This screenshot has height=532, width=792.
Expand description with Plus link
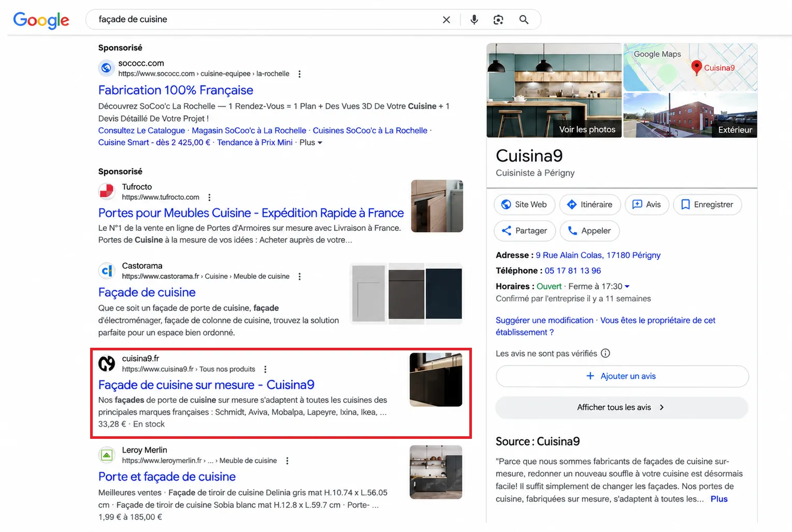point(719,499)
